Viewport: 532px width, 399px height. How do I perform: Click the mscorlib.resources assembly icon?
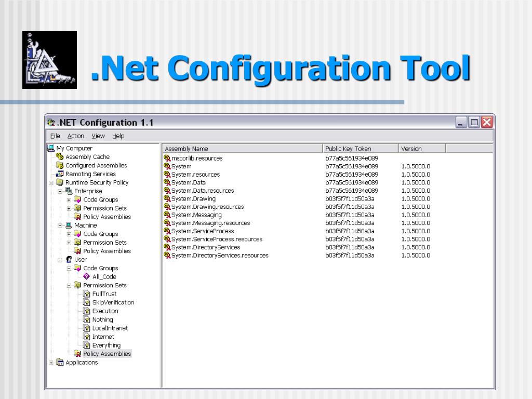[167, 158]
